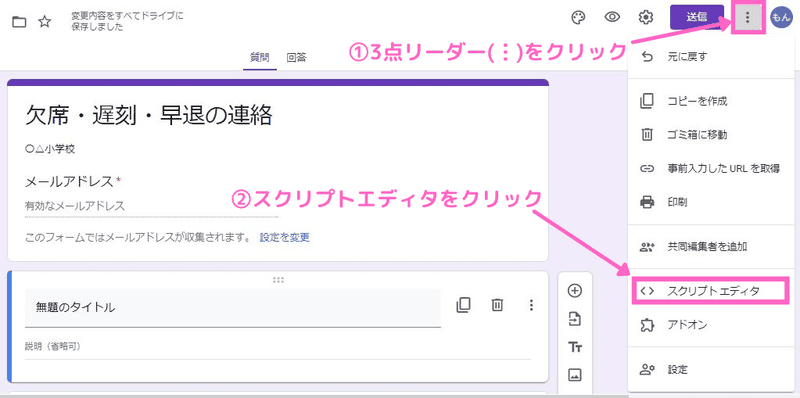The image size is (800, 398).
Task: Open the theme customization palette icon
Action: tap(578, 17)
